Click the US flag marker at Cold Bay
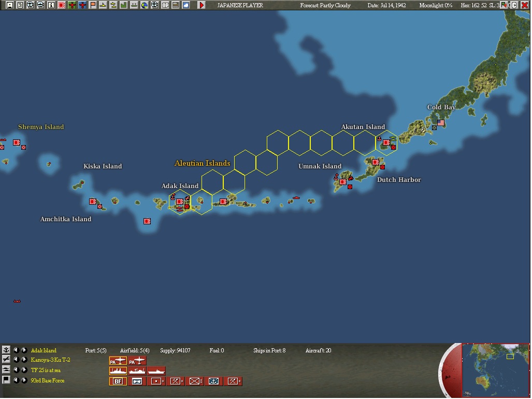Viewport: 532px width, 399px height. tap(441, 123)
